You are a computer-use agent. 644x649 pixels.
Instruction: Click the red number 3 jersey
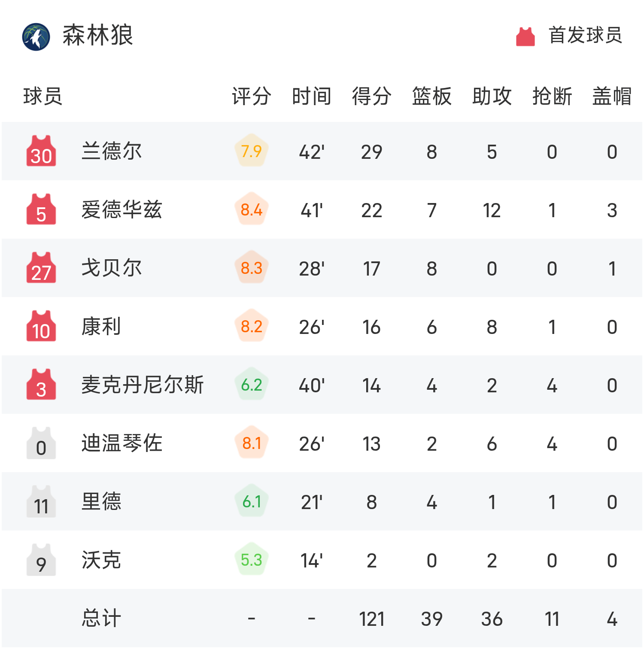[41, 385]
